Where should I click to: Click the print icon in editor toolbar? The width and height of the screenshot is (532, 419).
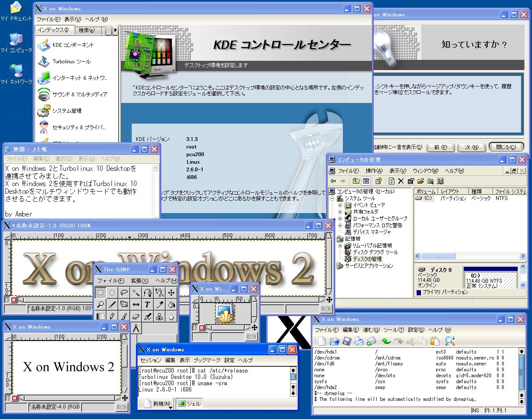(359, 341)
